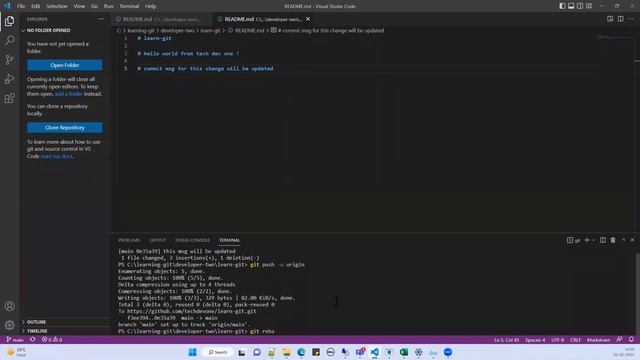
Task: Click main branch indicator in status bar
Action: coord(15,340)
